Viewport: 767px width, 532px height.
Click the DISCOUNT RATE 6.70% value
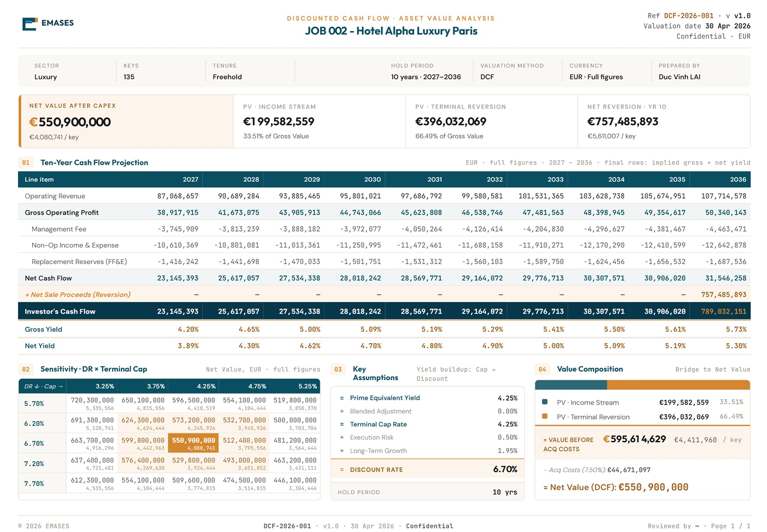(x=505, y=469)
